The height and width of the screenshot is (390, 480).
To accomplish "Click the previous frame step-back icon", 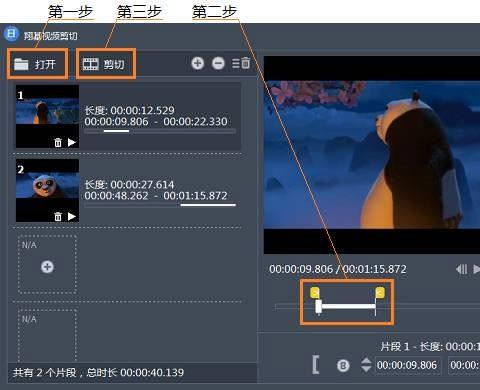I will (x=462, y=269).
